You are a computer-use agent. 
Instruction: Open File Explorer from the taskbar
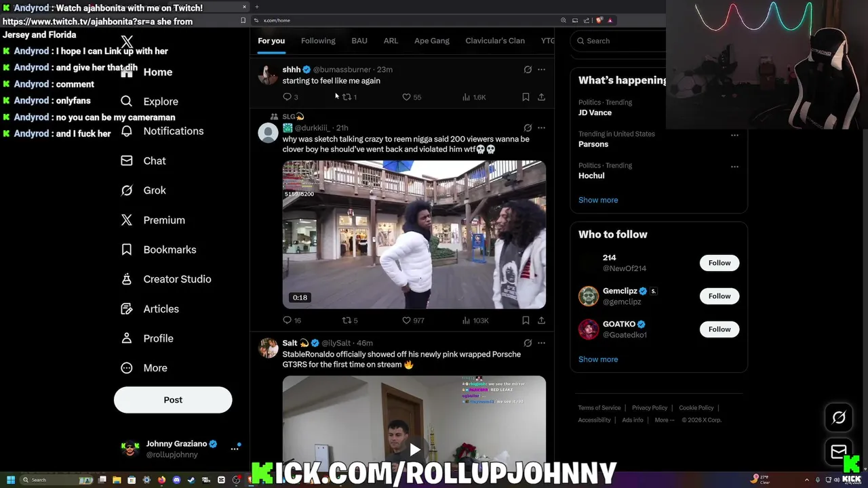click(117, 480)
